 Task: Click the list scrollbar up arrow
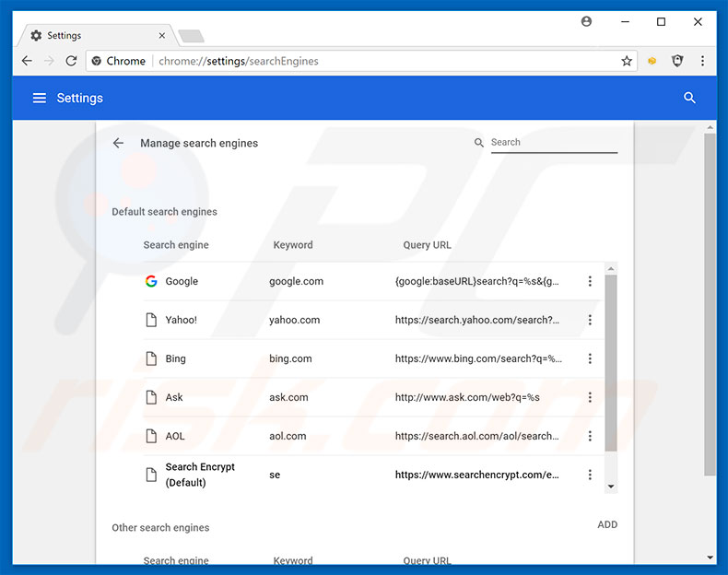pos(611,268)
